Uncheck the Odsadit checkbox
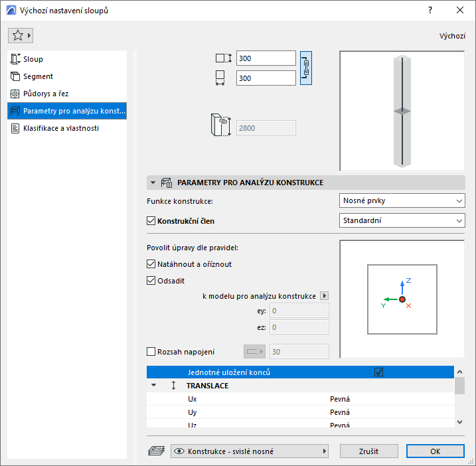Image resolution: width=476 pixels, height=466 pixels. click(x=151, y=281)
